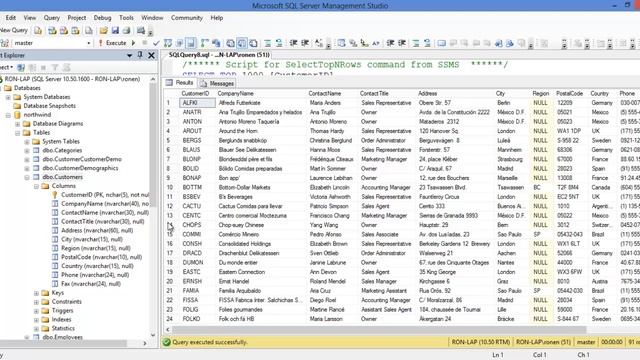640x360 pixels.
Task: Select the ContactName column node
Action: point(104,213)
